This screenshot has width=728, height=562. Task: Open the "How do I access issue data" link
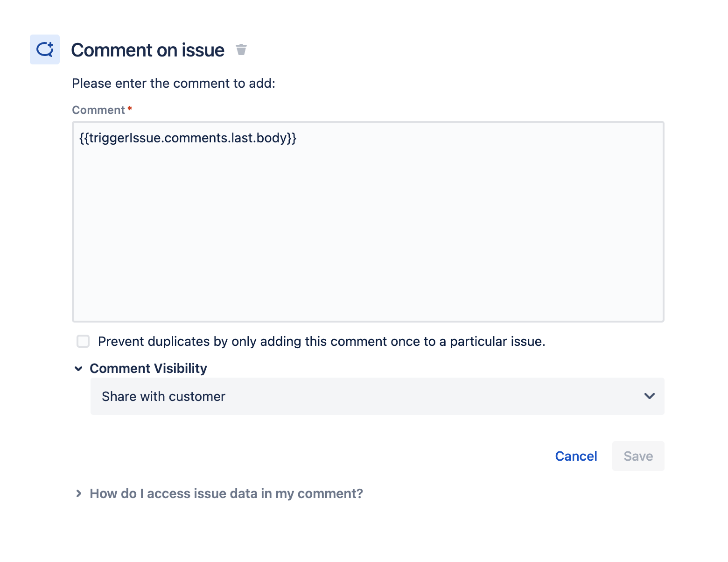click(x=226, y=493)
